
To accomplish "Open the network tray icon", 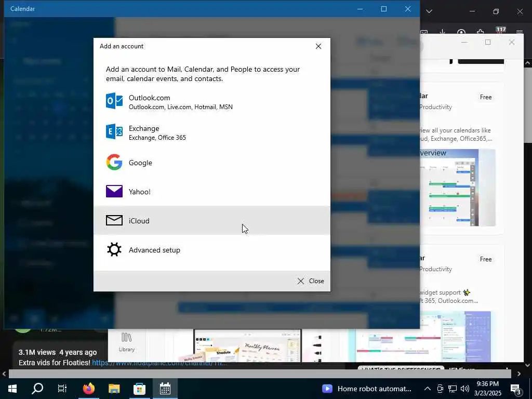I will [x=453, y=389].
